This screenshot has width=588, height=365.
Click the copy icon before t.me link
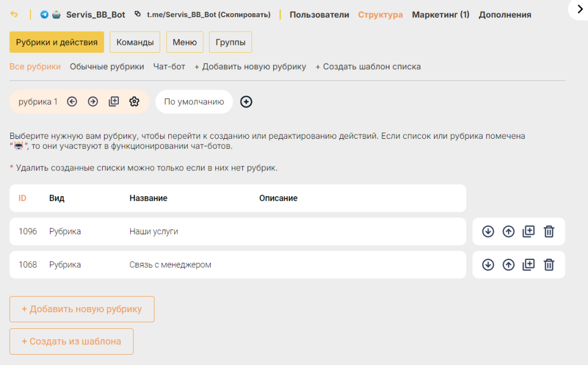click(138, 14)
